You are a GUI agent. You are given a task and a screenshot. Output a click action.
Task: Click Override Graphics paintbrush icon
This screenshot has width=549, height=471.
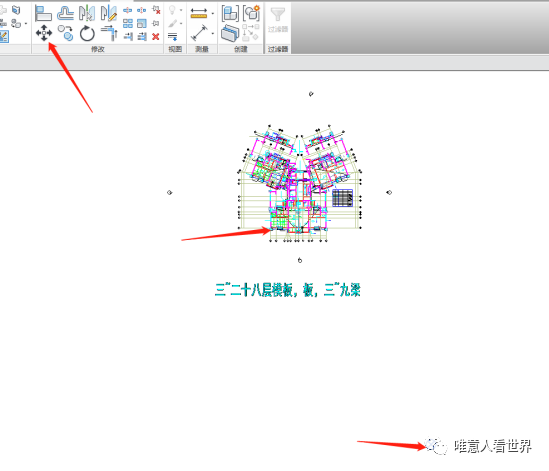pos(172,23)
